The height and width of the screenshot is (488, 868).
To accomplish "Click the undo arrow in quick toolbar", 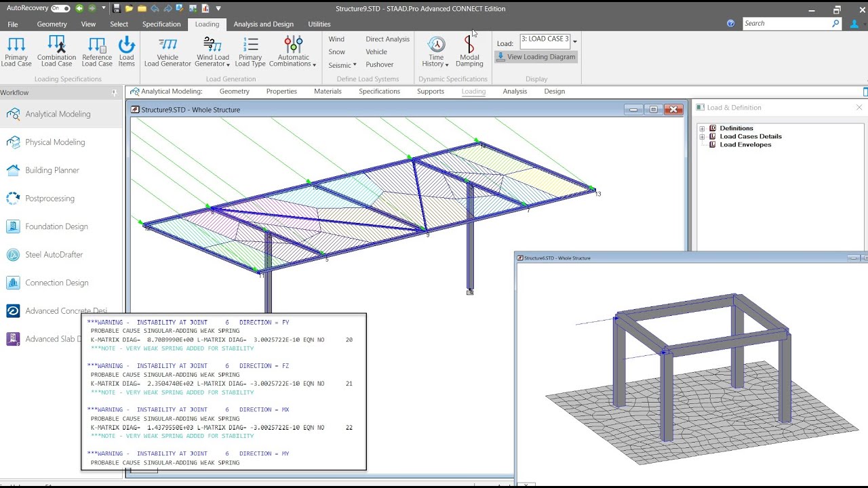I will point(155,8).
